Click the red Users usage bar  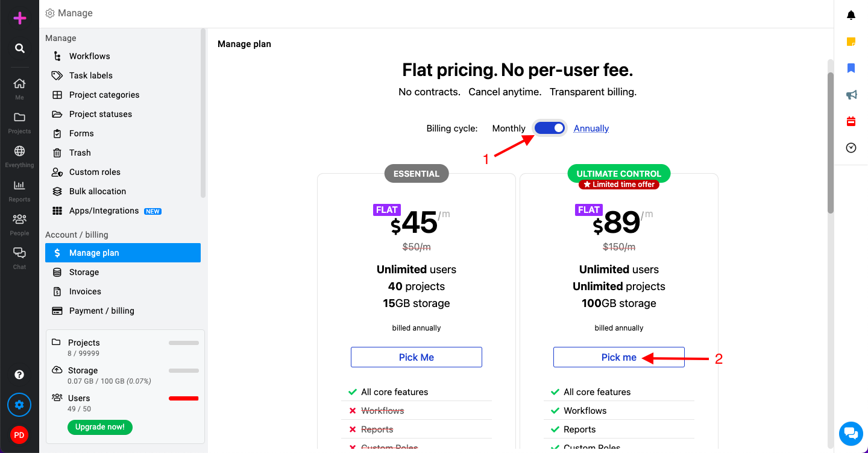(x=184, y=398)
